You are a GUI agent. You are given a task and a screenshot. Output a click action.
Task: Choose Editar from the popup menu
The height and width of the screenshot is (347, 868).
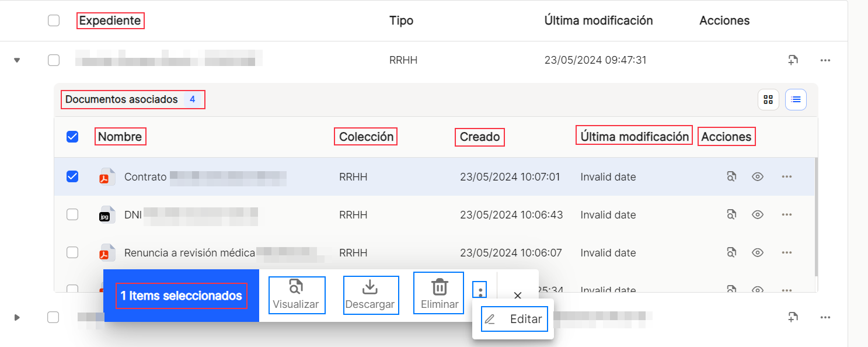(x=514, y=319)
